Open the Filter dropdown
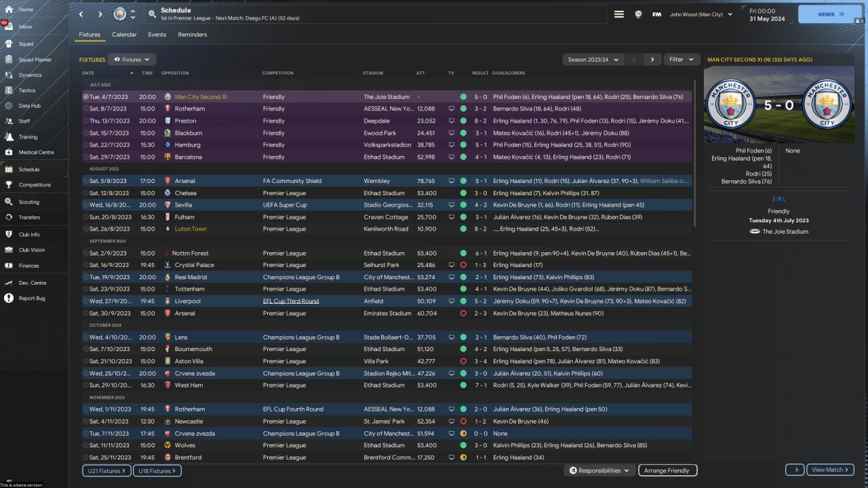The image size is (868, 488). coord(681,60)
